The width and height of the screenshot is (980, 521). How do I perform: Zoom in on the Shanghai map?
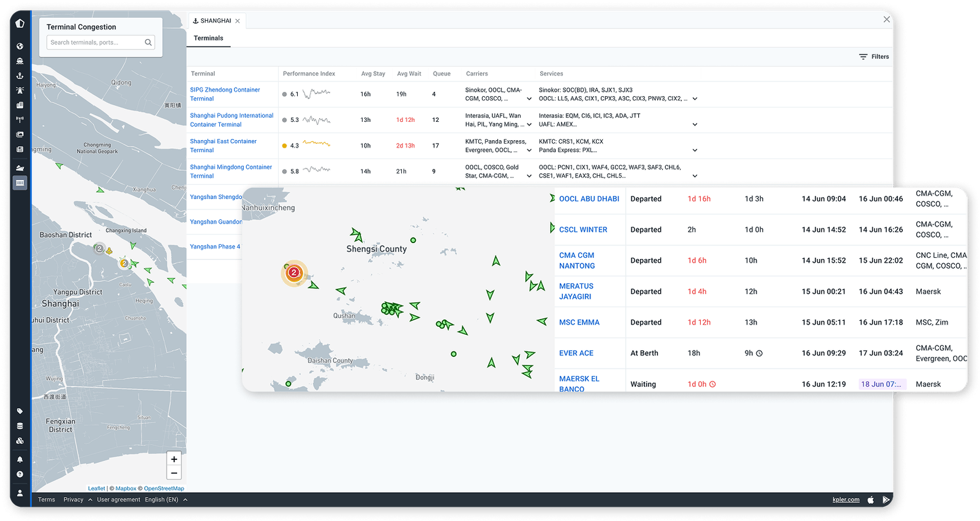tap(174, 459)
